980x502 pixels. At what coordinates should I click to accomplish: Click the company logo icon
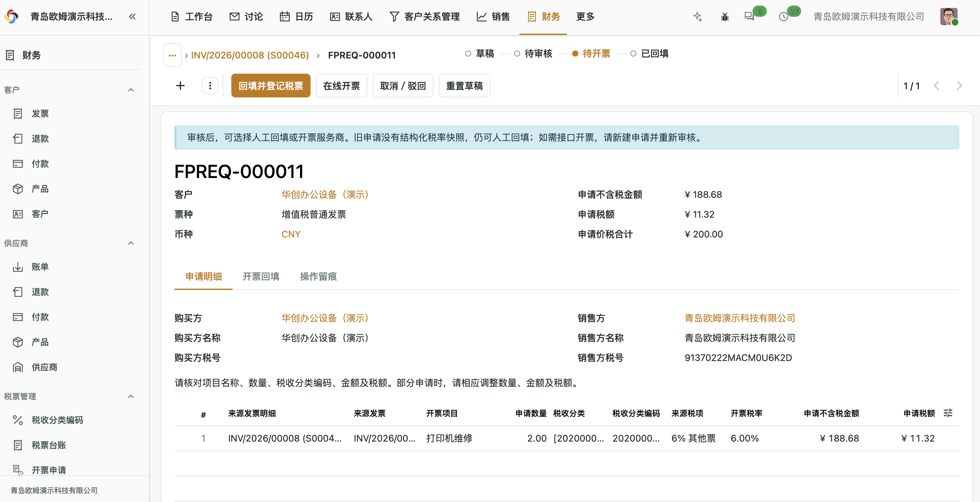coord(12,17)
